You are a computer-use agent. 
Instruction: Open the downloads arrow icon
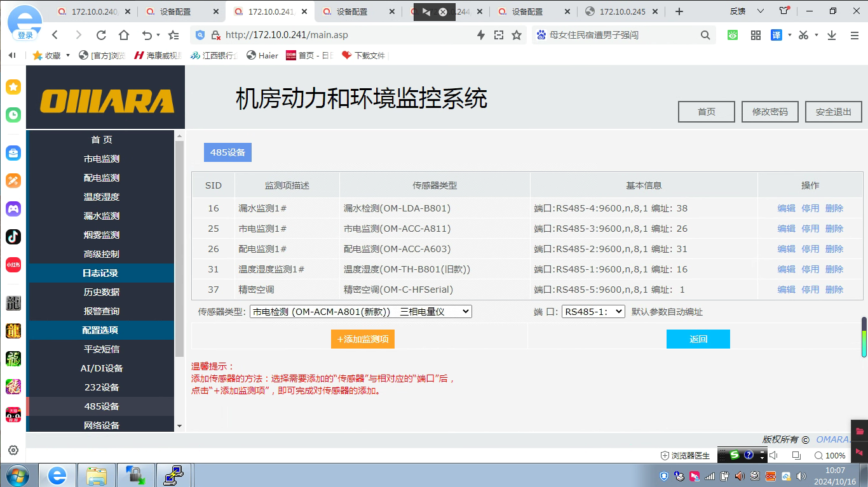coord(832,35)
